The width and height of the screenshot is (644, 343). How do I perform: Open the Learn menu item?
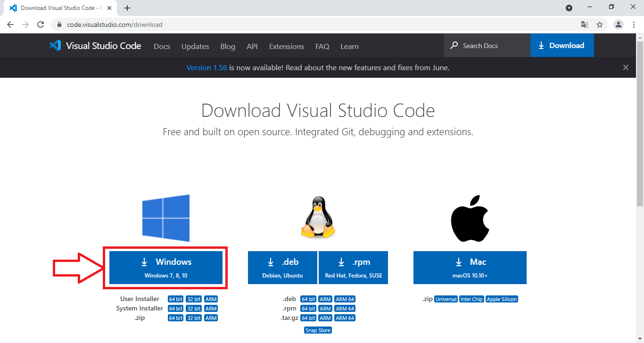349,46
